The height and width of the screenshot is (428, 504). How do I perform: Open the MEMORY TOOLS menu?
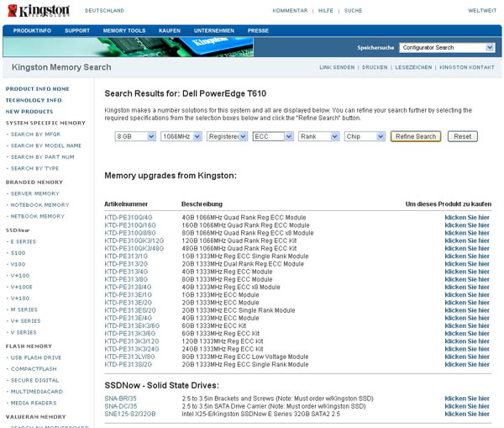[124, 30]
